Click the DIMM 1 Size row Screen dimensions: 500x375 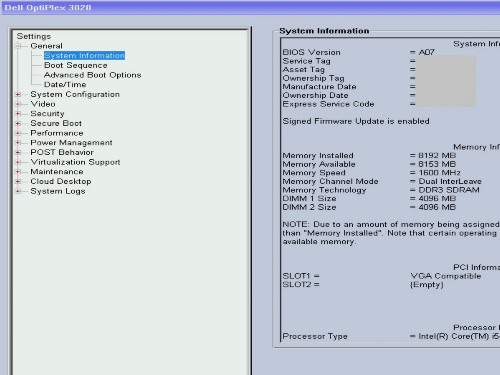coord(369,199)
